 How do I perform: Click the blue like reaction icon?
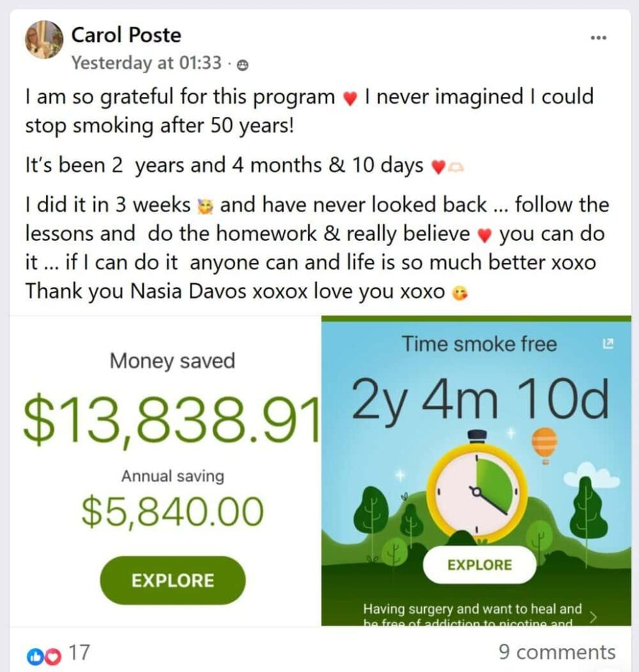coord(34,656)
